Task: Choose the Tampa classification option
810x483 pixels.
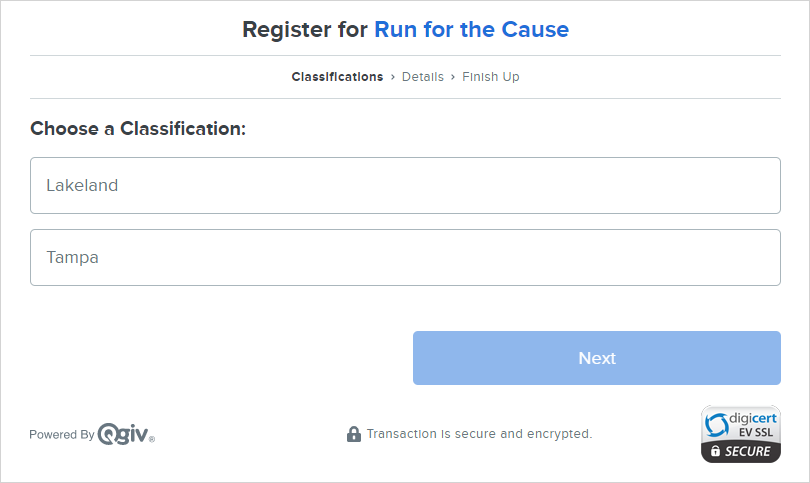Action: click(x=405, y=257)
